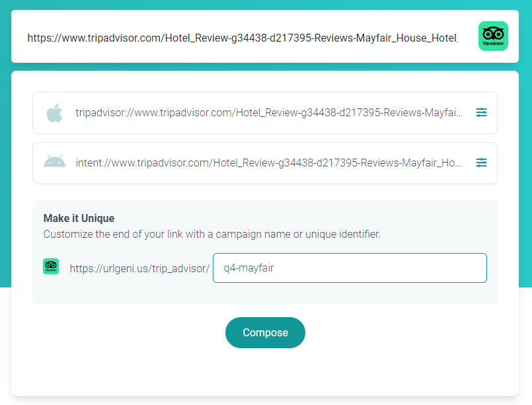532x405 pixels.
Task: Select the tripadvisor:// iOS deep link text
Action: [x=269, y=112]
